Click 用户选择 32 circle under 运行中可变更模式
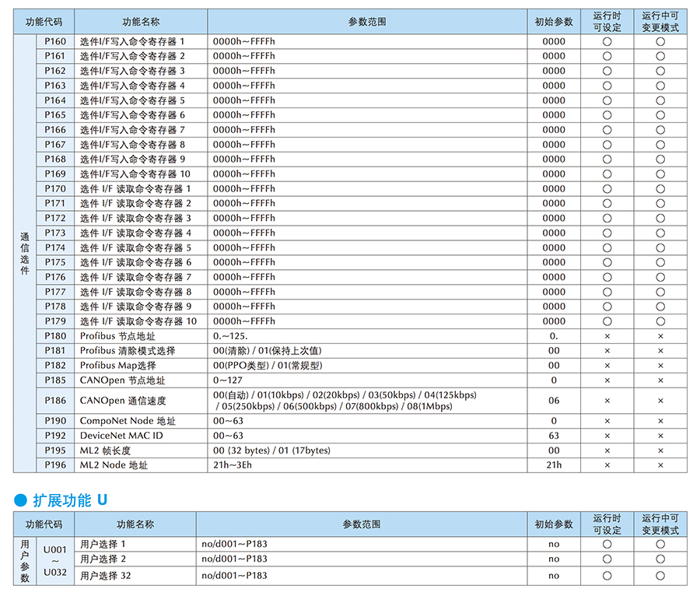 pos(660,576)
